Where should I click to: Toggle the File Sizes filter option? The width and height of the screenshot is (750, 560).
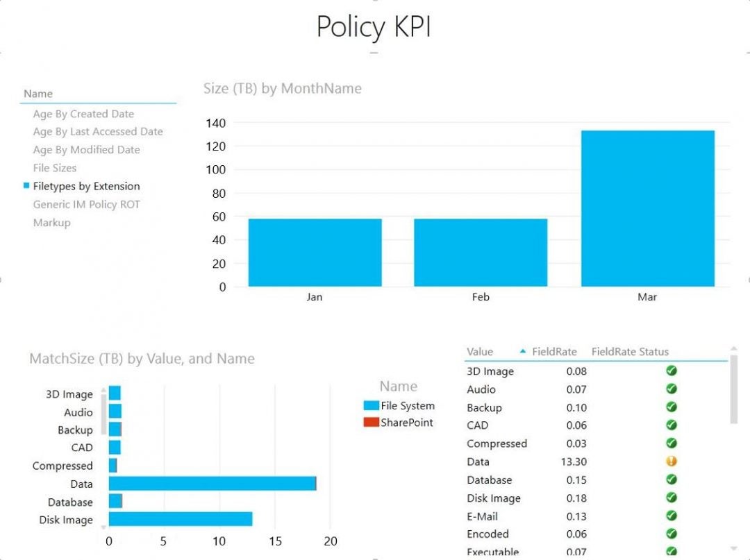[x=54, y=167]
